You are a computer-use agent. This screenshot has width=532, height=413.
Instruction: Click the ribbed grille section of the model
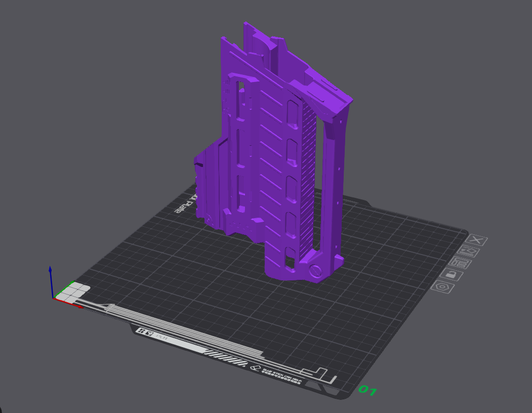click(308, 177)
